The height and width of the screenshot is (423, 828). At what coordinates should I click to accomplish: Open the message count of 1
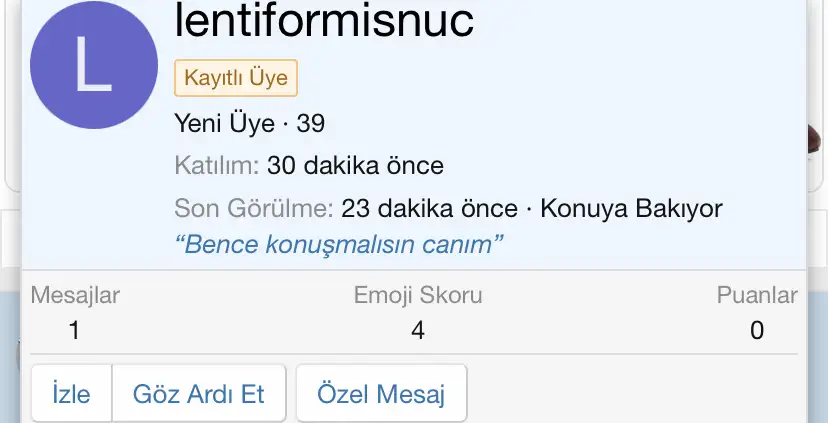pos(74,331)
